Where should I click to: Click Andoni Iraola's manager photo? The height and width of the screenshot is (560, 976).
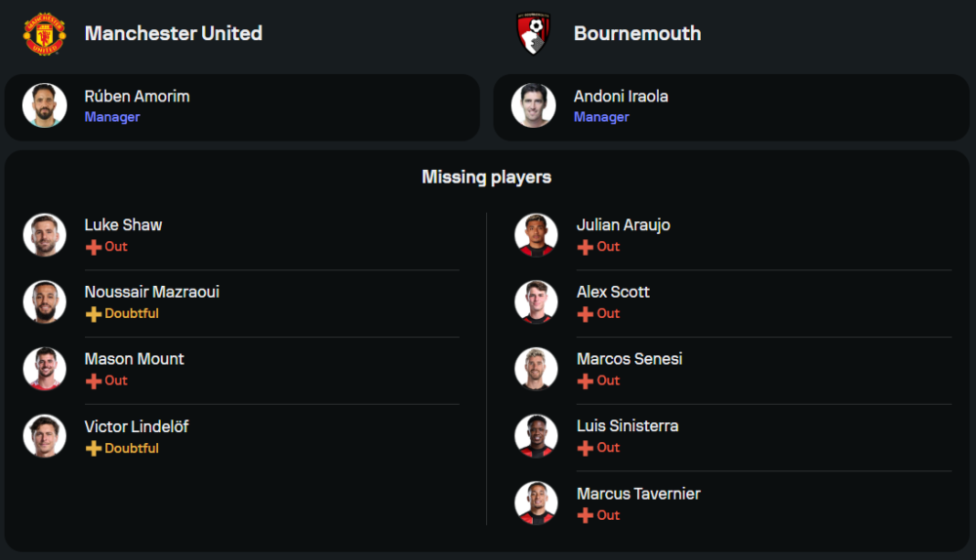534,105
